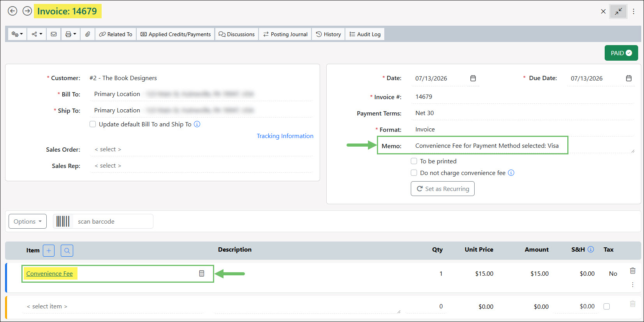The height and width of the screenshot is (322, 644).
Task: Open the Tracking Information link
Action: [x=285, y=136]
